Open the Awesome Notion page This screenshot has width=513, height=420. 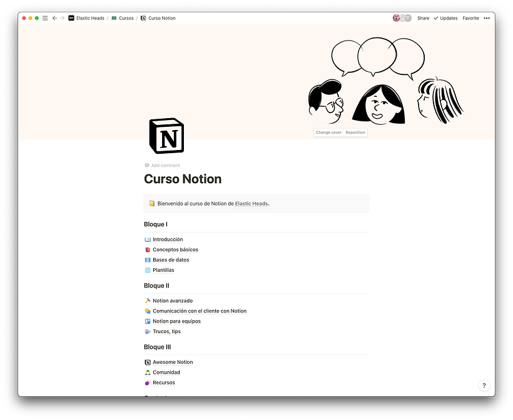173,362
